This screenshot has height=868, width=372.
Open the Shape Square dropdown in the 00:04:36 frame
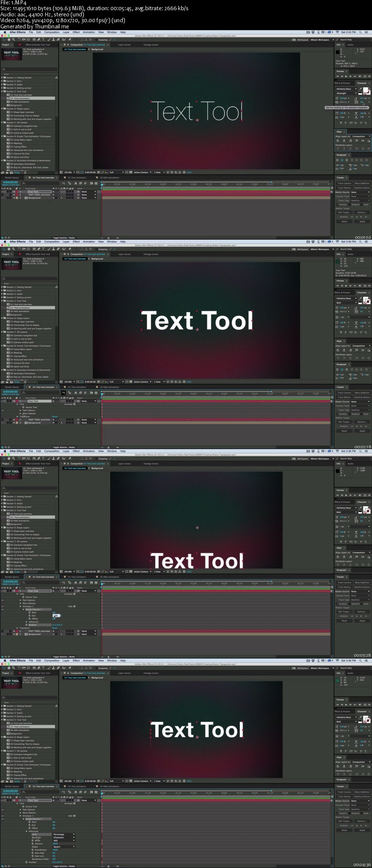coord(64,847)
